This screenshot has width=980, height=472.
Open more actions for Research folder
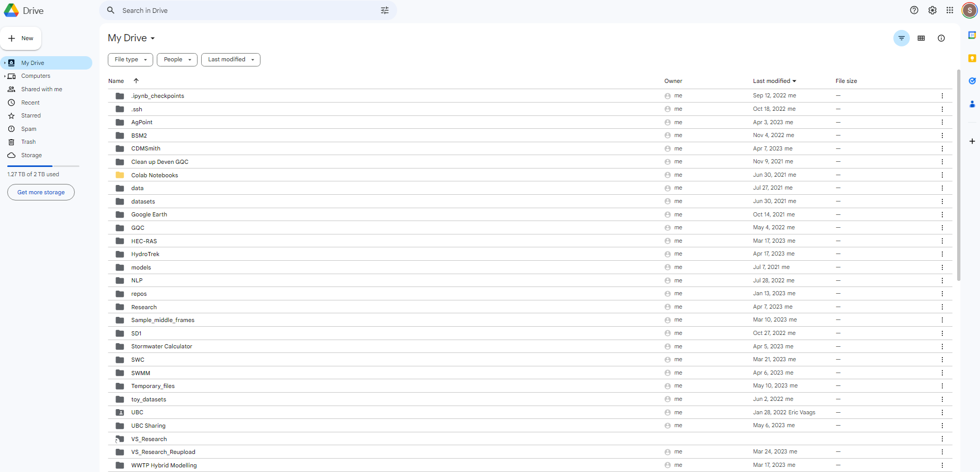942,307
